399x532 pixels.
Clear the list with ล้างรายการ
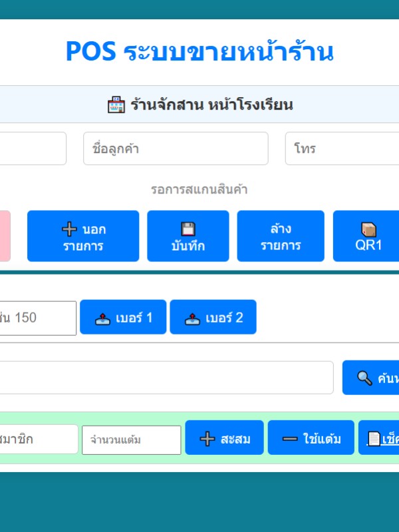pyautogui.click(x=281, y=237)
